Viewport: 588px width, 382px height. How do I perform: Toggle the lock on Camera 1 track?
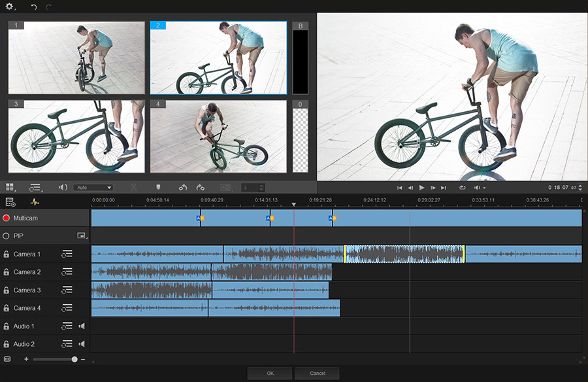click(x=7, y=254)
